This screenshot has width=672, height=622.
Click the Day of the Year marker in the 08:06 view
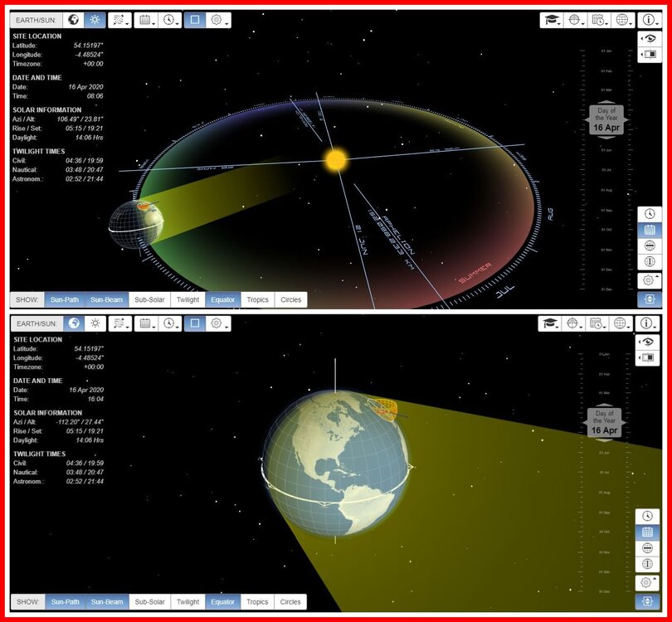(x=606, y=120)
